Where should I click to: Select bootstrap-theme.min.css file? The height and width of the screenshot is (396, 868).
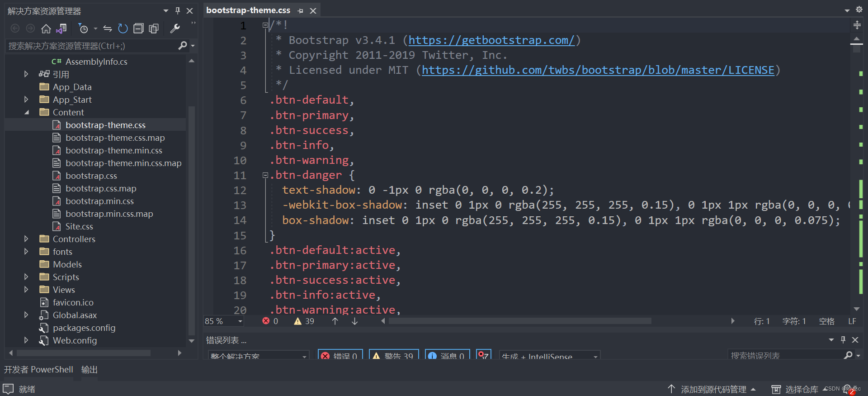click(x=113, y=150)
